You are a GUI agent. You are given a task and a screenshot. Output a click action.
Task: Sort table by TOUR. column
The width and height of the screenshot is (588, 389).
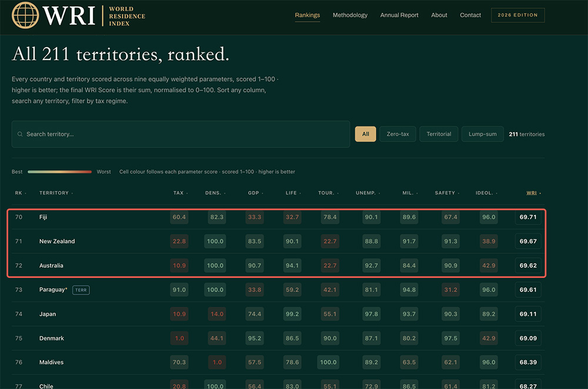[329, 193]
